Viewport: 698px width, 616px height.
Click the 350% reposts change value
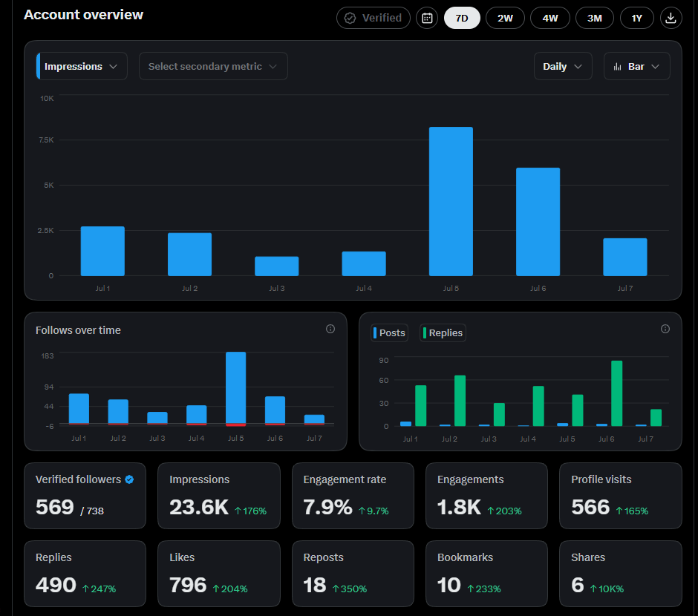click(350, 589)
